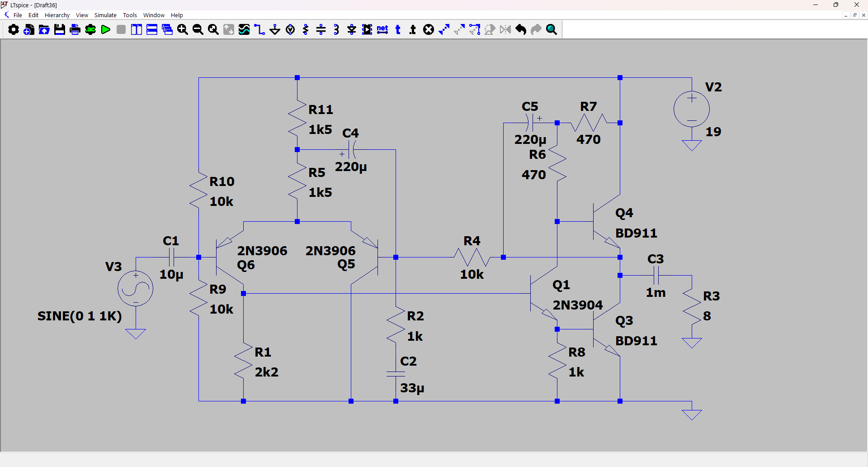Image resolution: width=868 pixels, height=467 pixels.
Task: Zoom out with magnifier minus
Action: coord(198,30)
